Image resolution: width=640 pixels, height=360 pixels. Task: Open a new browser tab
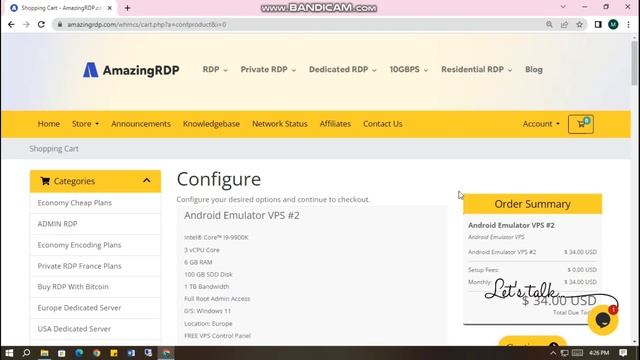pos(127,8)
